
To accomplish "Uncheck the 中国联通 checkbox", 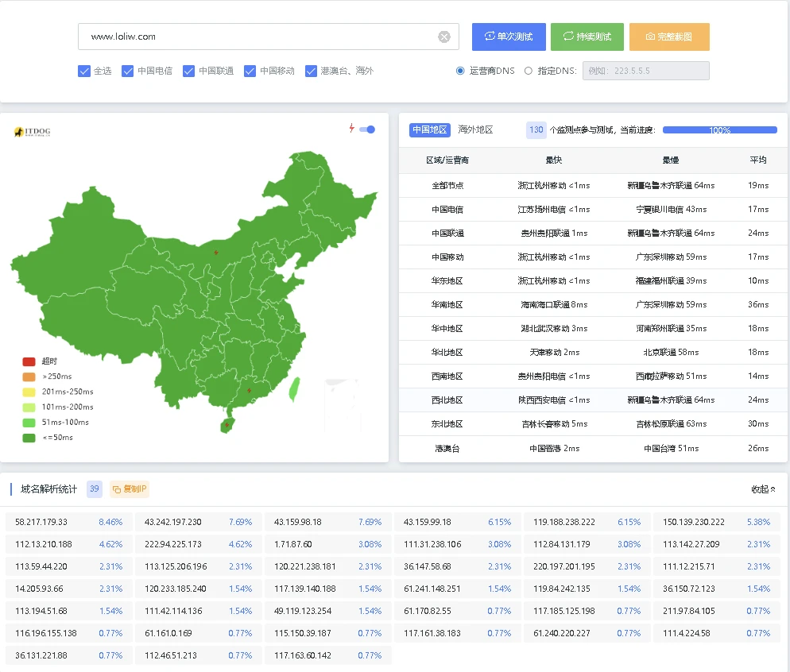I will [188, 71].
